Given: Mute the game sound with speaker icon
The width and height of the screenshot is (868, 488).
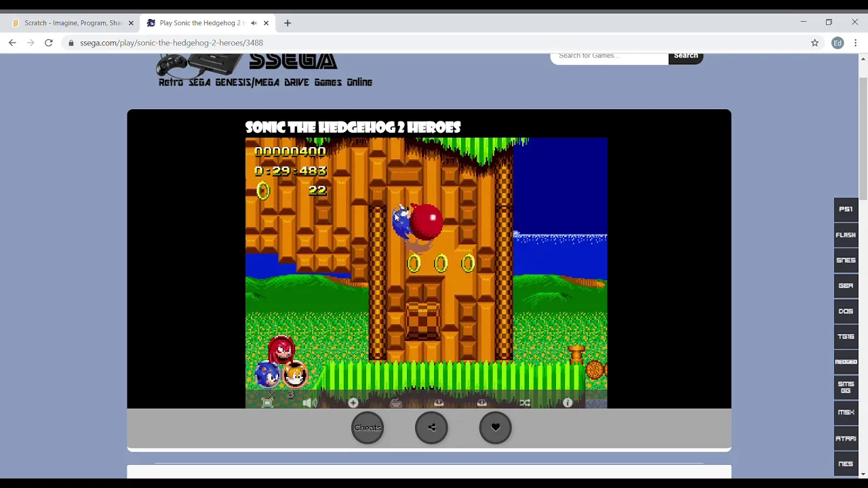Looking at the screenshot, I should [x=310, y=403].
